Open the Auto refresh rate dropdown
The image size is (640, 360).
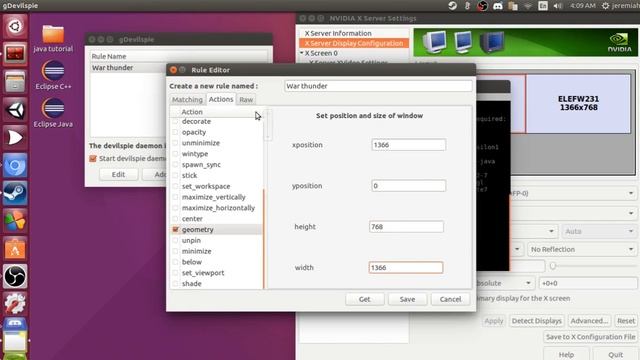coord(598,231)
